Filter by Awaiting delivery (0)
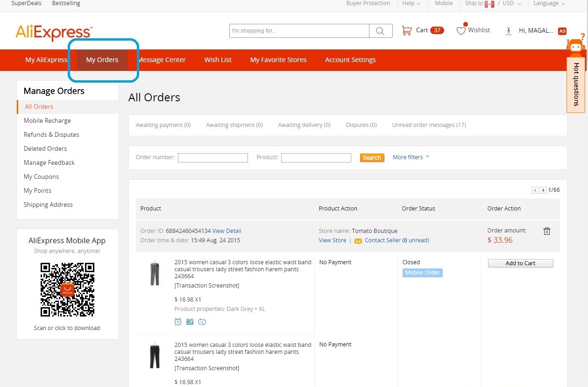Viewport: 588px width, 387px height. click(x=304, y=125)
